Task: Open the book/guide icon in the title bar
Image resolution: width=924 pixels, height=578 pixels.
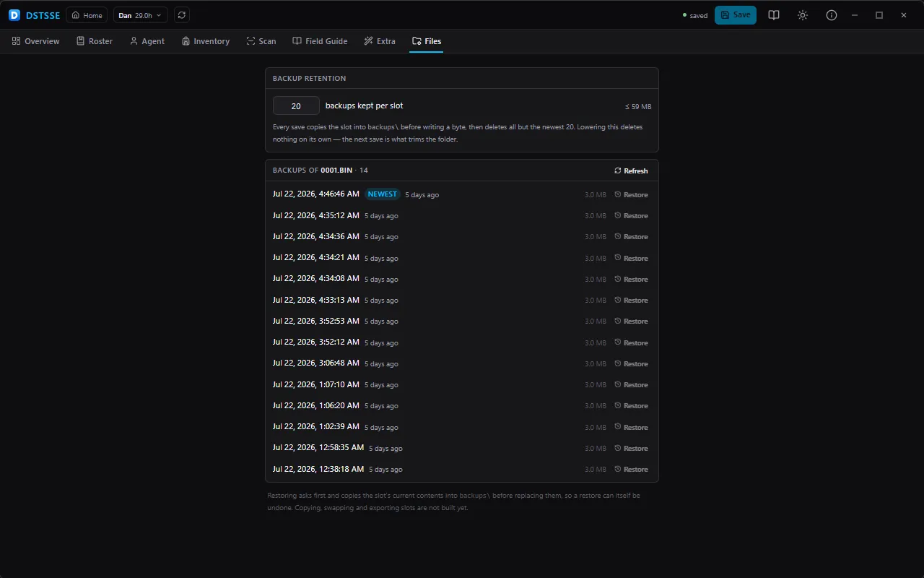Action: pos(774,15)
